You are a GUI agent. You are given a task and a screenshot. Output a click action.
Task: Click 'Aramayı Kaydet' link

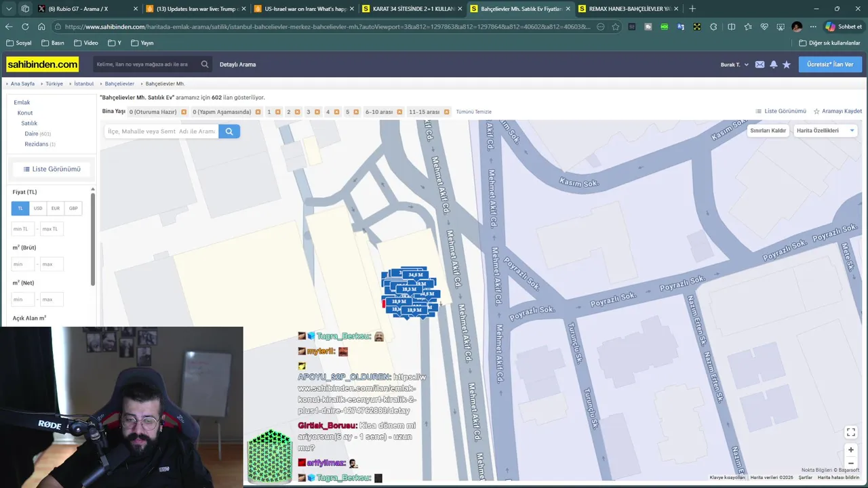pos(837,111)
